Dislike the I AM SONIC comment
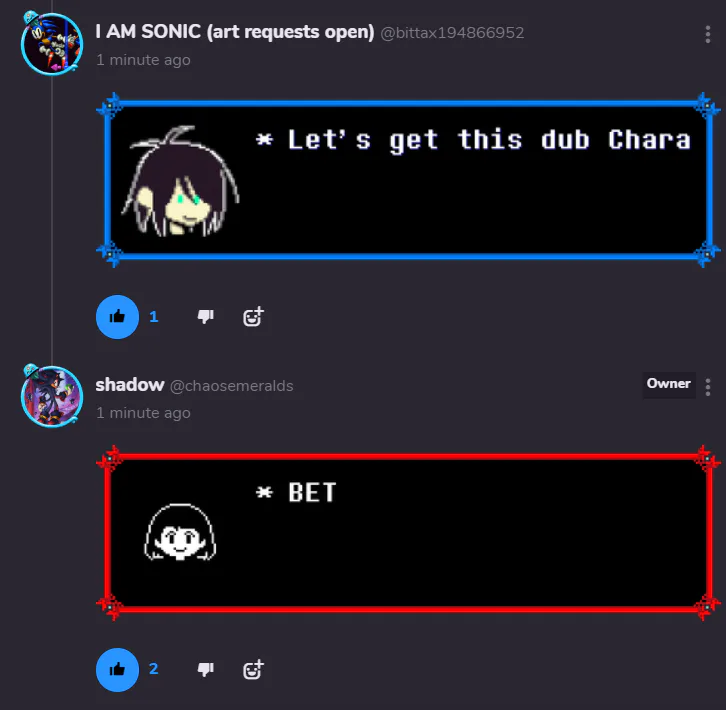This screenshot has height=710, width=726. [206, 317]
